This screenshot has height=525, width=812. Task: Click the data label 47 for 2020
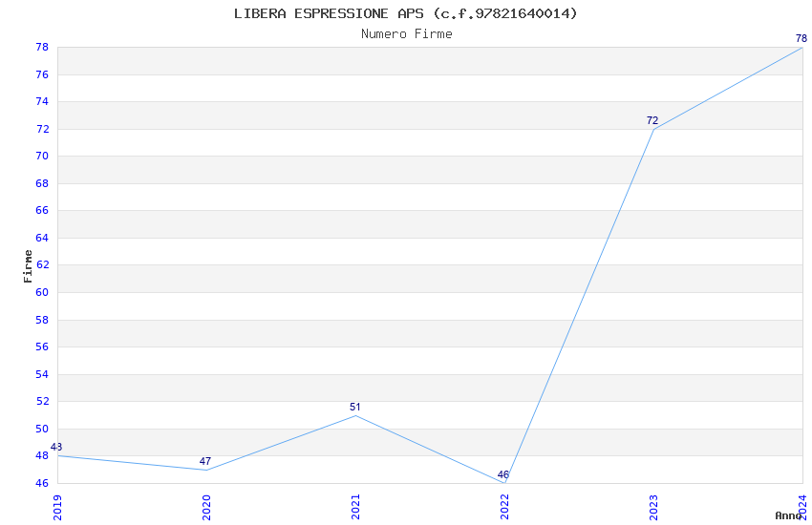[x=205, y=461]
